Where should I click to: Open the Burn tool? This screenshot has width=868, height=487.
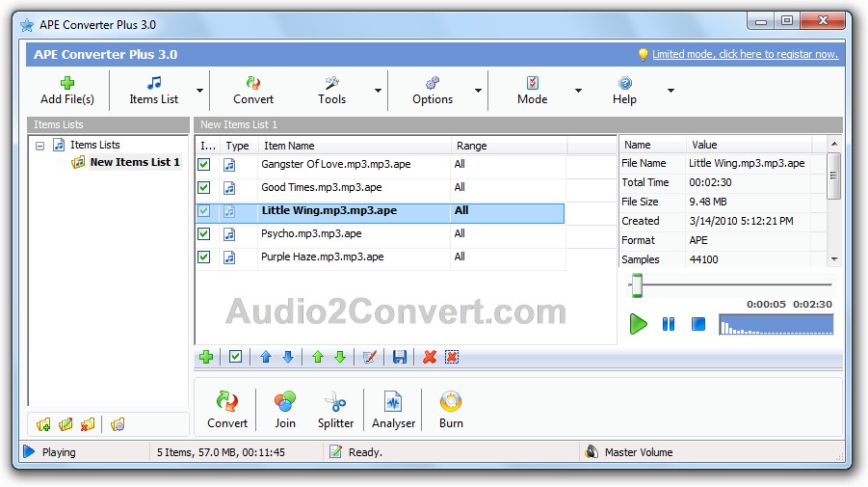[x=451, y=410]
